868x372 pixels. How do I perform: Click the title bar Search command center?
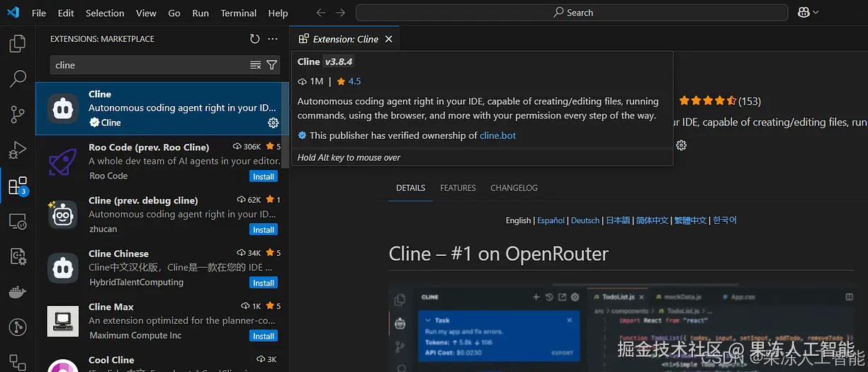572,13
